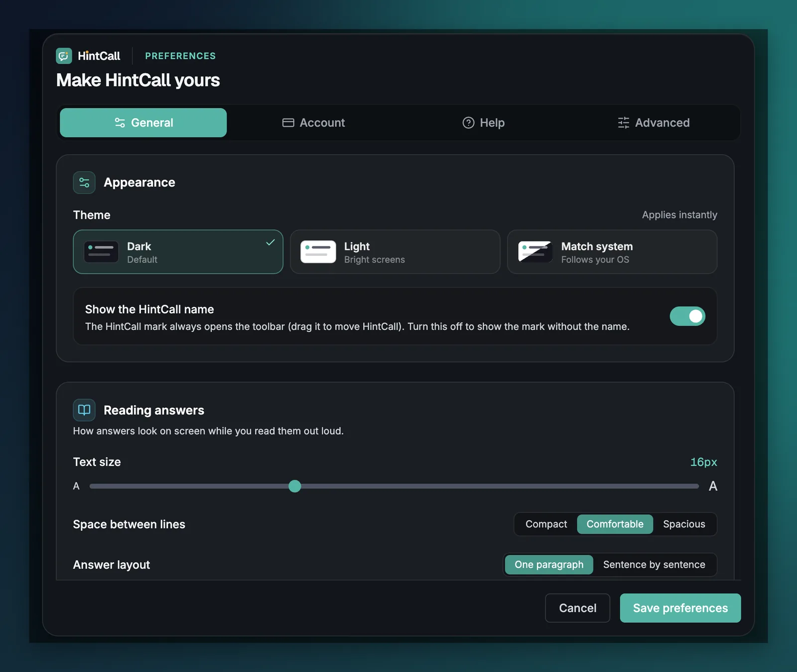Click the PREFERENCES header label
This screenshot has height=672, width=797.
tap(180, 56)
